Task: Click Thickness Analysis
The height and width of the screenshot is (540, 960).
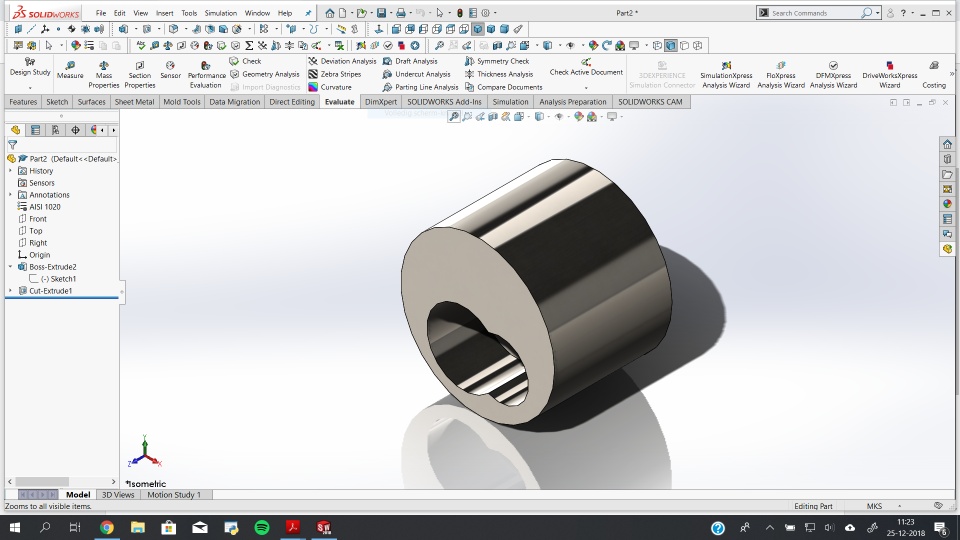Action: tap(499, 74)
